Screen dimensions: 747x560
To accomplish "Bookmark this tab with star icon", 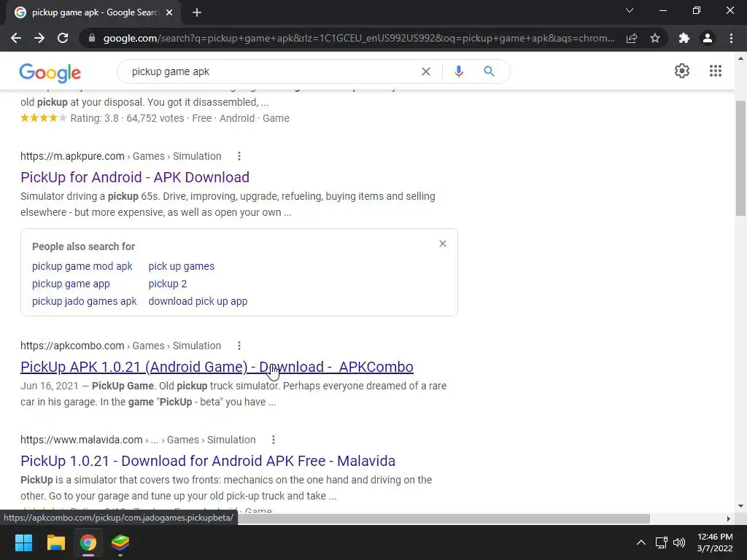I will click(x=655, y=38).
